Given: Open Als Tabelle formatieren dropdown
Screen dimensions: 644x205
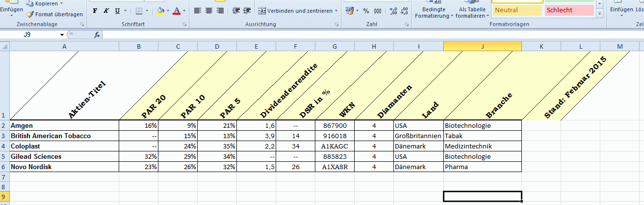Looking at the screenshot, I should pos(472,12).
